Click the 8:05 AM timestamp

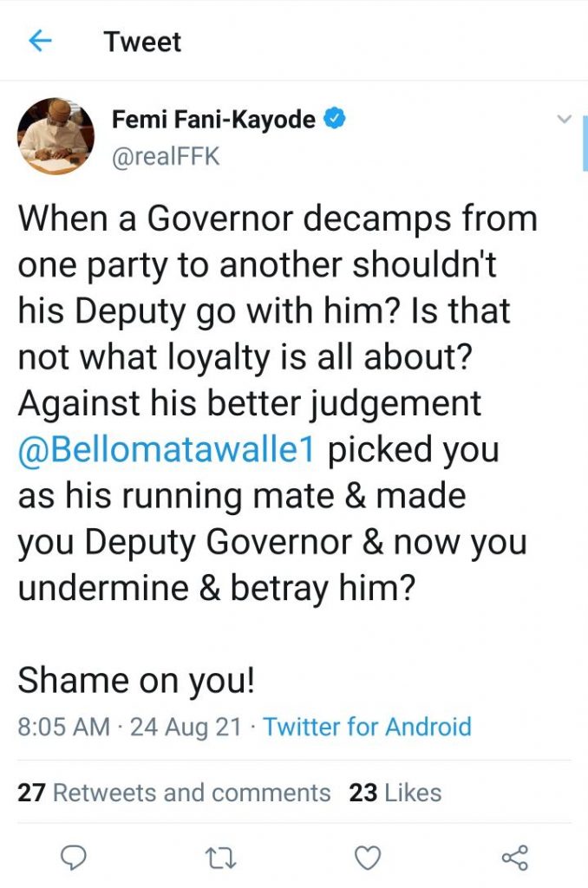tap(63, 726)
